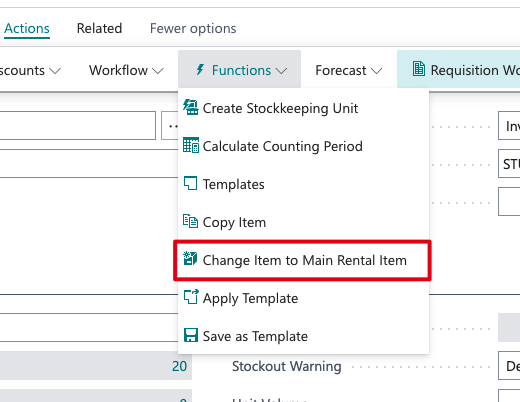
Task: Click the Fewer options link
Action: point(193,28)
